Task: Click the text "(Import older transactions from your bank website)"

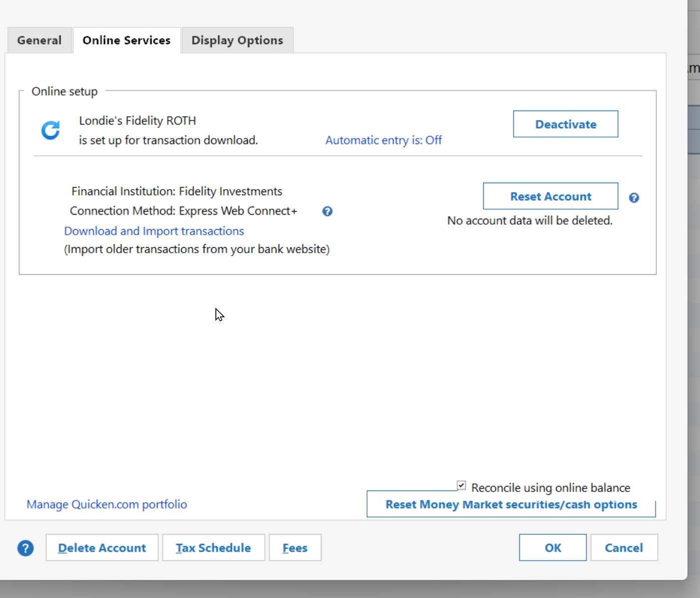Action: click(x=197, y=249)
